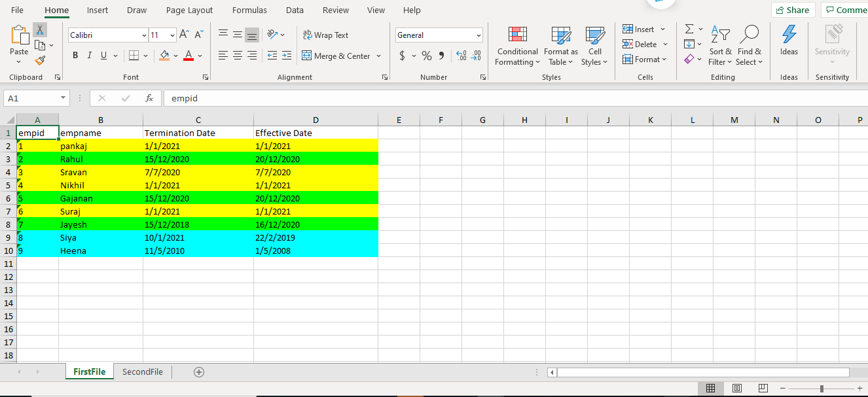Screen dimensions: 868x397
Task: Click the Copy icon in Clipboard group
Action: [x=40, y=45]
